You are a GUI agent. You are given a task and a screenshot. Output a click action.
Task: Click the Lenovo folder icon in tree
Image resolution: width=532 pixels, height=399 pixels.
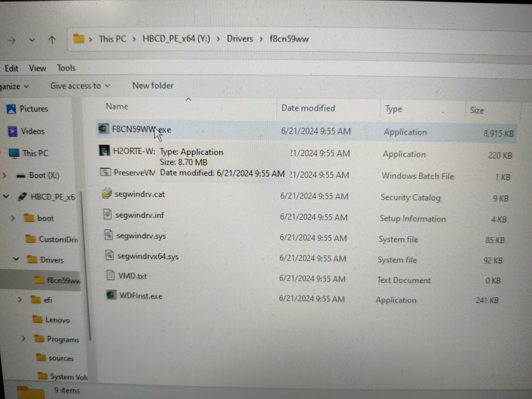[x=37, y=319]
